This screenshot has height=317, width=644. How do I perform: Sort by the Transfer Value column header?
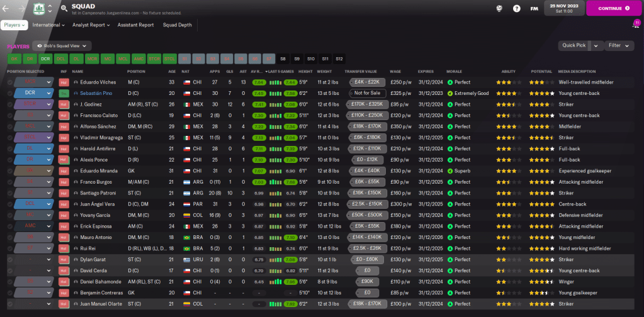pyautogui.click(x=361, y=72)
